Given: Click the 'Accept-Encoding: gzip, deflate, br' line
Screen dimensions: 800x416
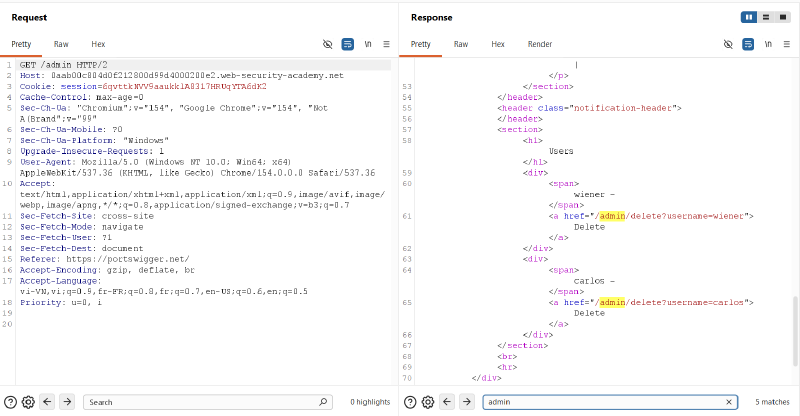Looking at the screenshot, I should click(x=107, y=270).
